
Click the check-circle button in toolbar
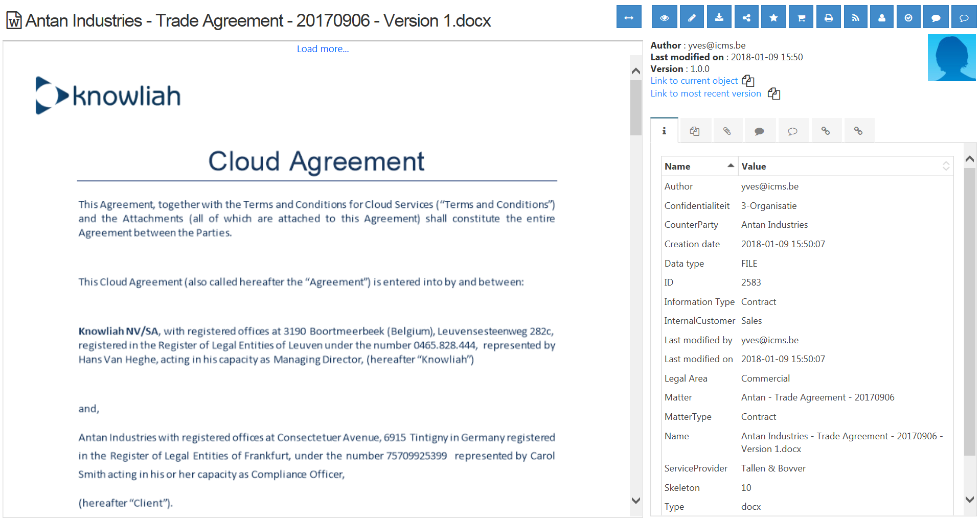point(908,17)
